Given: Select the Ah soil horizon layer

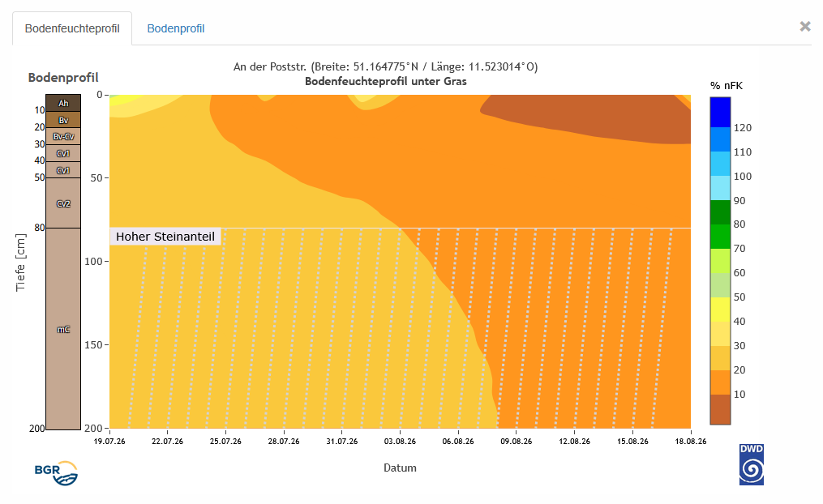Looking at the screenshot, I should (x=63, y=104).
